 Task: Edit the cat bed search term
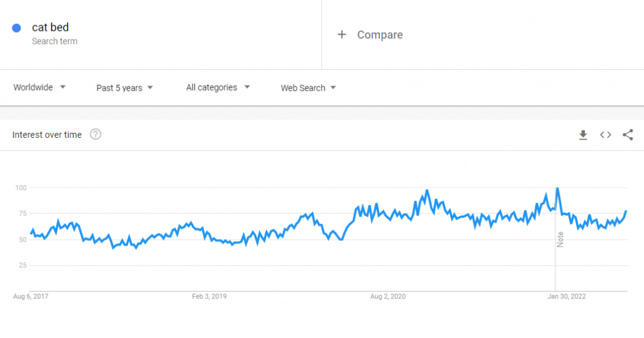point(50,28)
